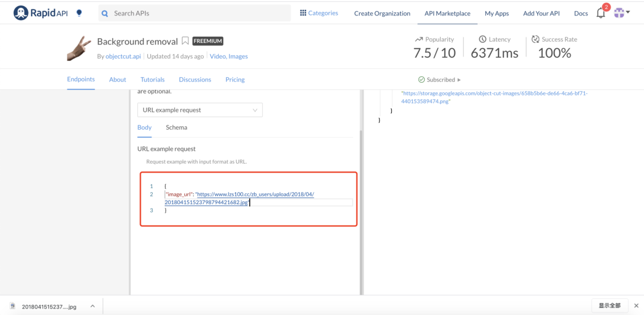The image size is (644, 315).
Task: Open the user avatar account menu
Action: (622, 13)
